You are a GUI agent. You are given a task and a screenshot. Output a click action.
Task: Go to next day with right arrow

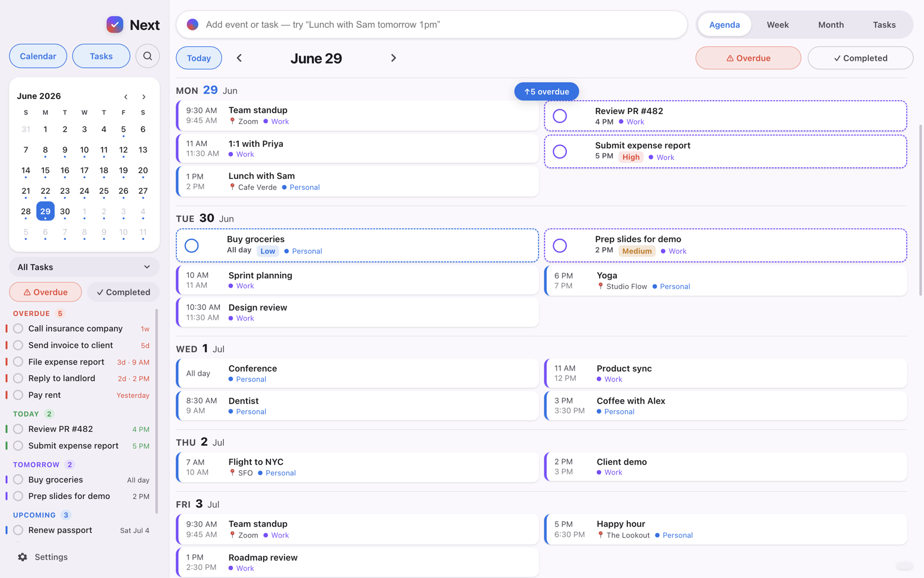click(393, 58)
